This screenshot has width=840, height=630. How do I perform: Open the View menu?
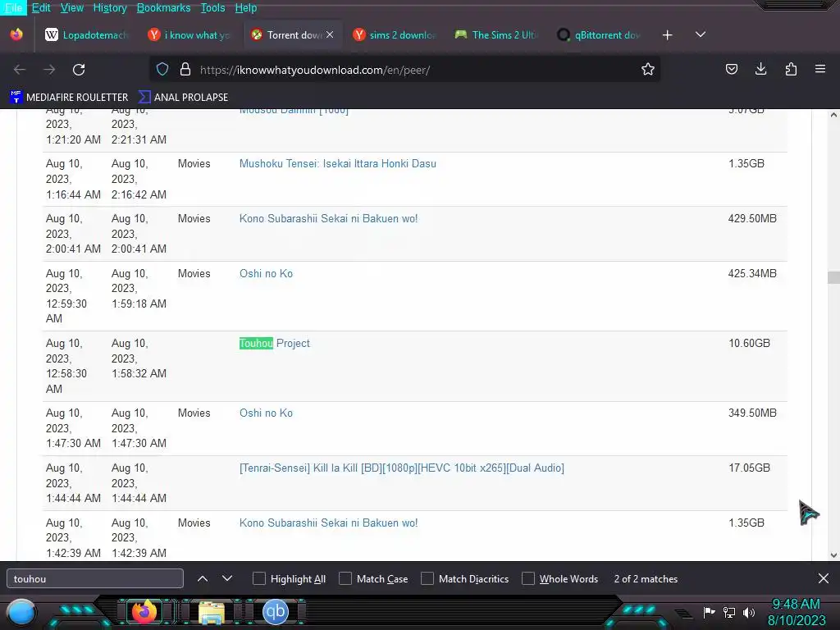coord(72,7)
